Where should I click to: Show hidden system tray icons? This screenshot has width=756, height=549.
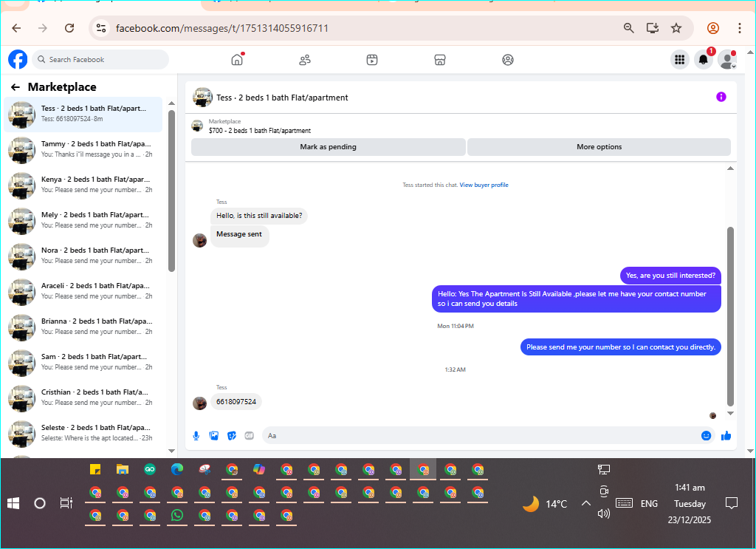click(585, 504)
